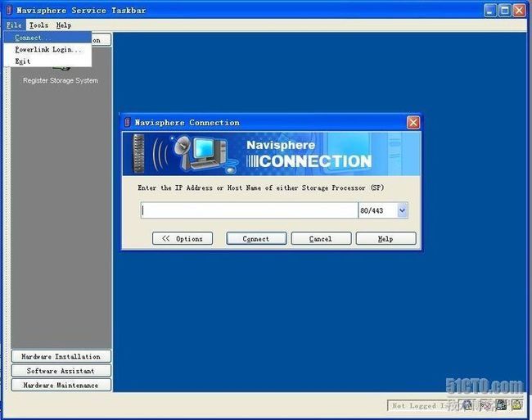Maximize the Navisphere Service Taskbar window
532x420 pixels.
[504, 10]
